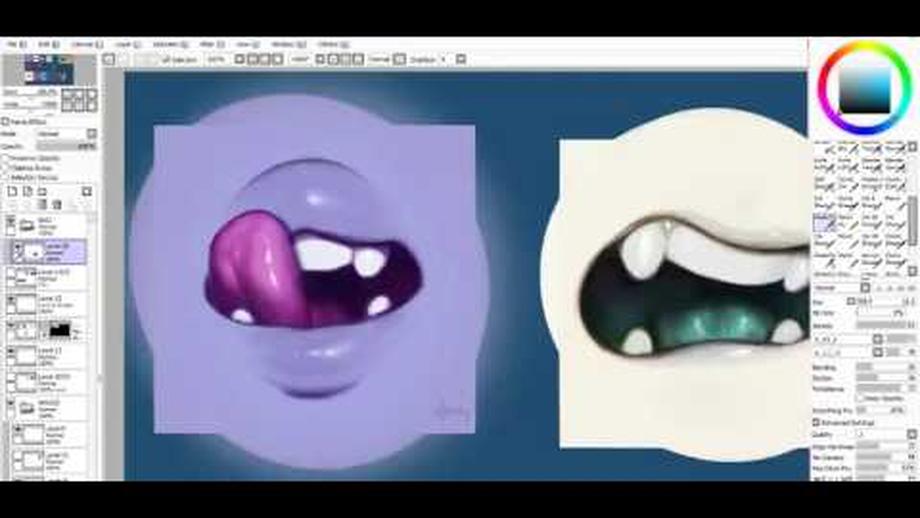Click the New Linework Layer icon
920x518 pixels.
click(x=28, y=191)
